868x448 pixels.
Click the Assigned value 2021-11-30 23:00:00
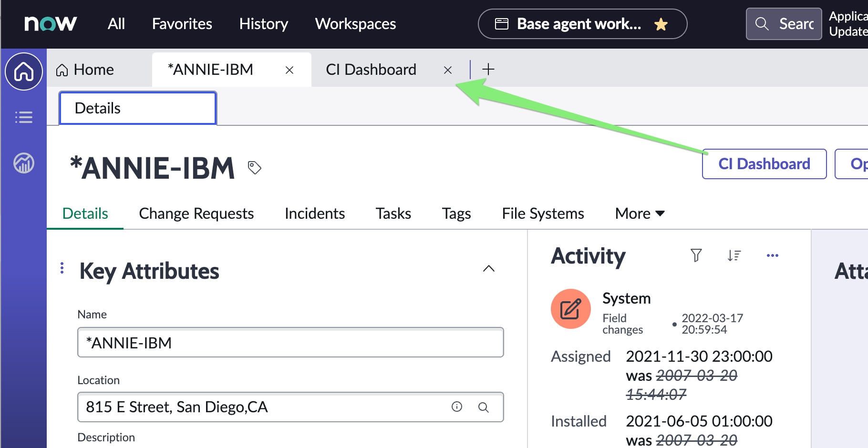coord(699,356)
